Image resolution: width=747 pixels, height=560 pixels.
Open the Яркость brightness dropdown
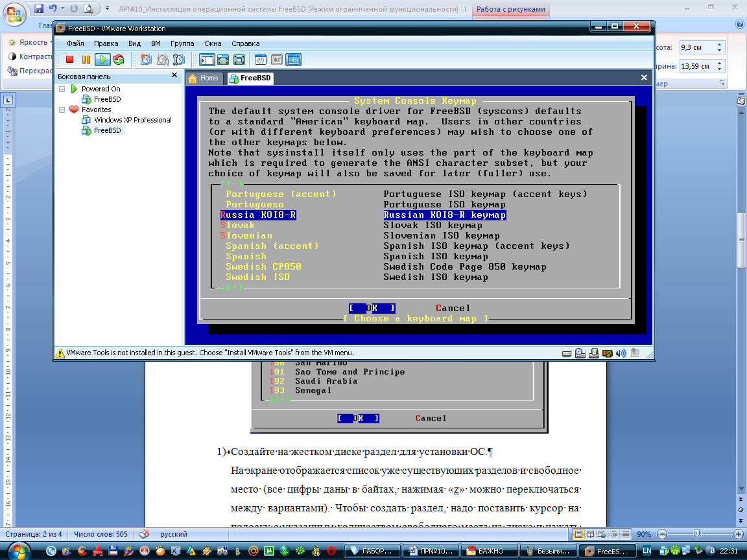[x=30, y=42]
